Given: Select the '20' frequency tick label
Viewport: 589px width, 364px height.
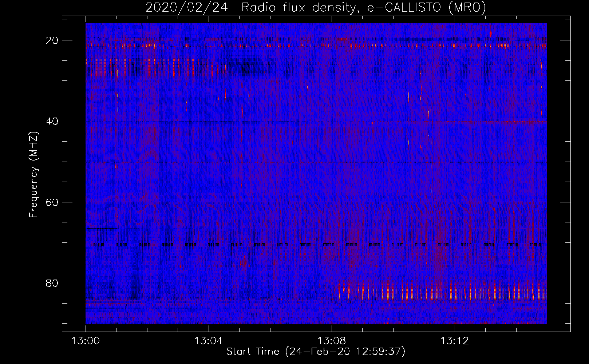Looking at the screenshot, I should point(52,40).
